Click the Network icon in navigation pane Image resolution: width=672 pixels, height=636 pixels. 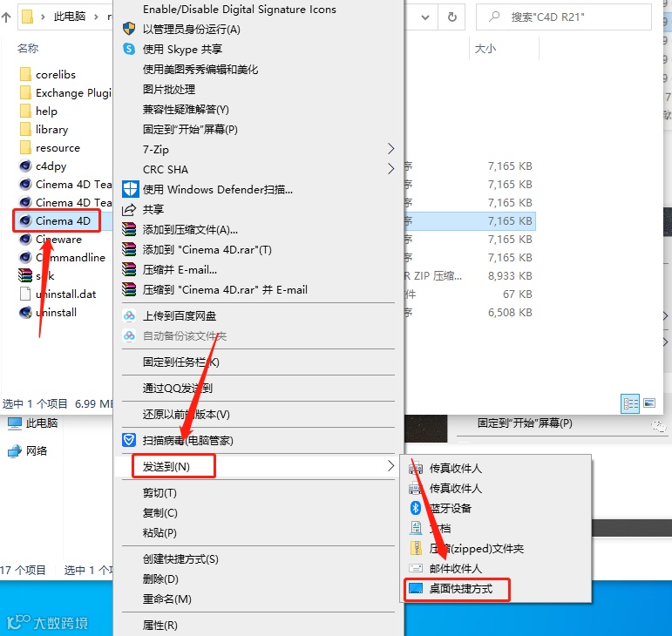coord(15,450)
